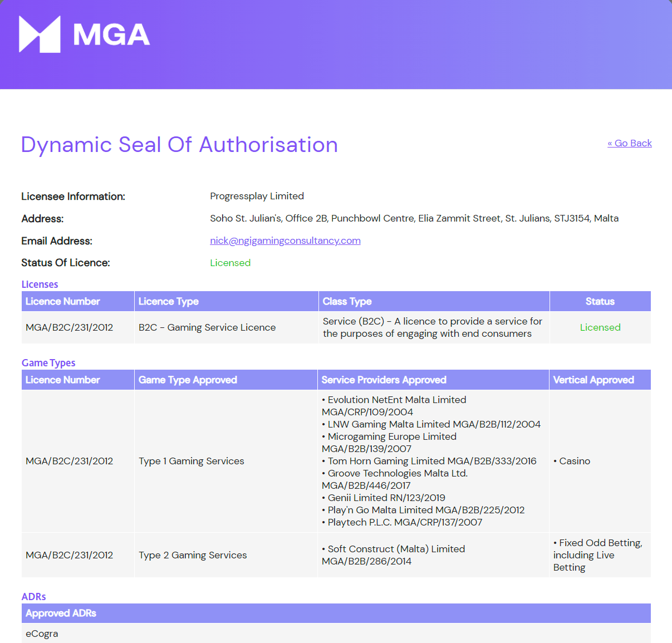Click the Licensee Information label
672x643 pixels.
(x=73, y=197)
